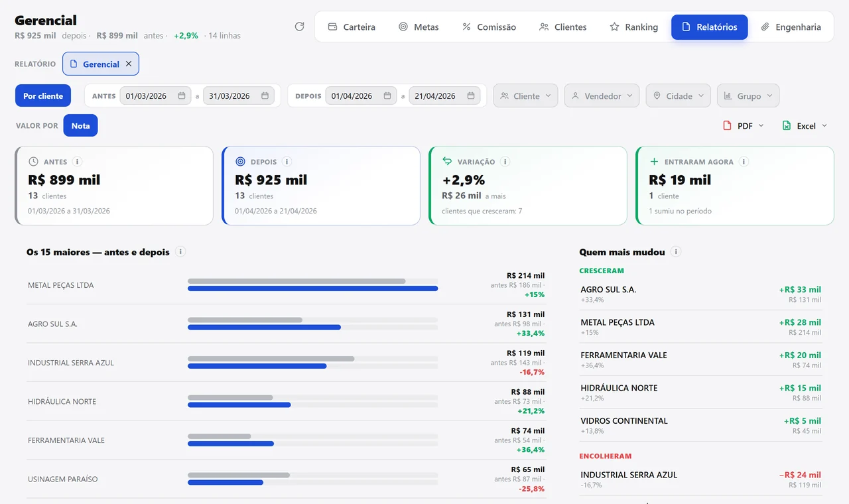Viewport: 849px width, 504px height.
Task: Click the ANTES start date field 01/03/2026
Action: (155, 95)
